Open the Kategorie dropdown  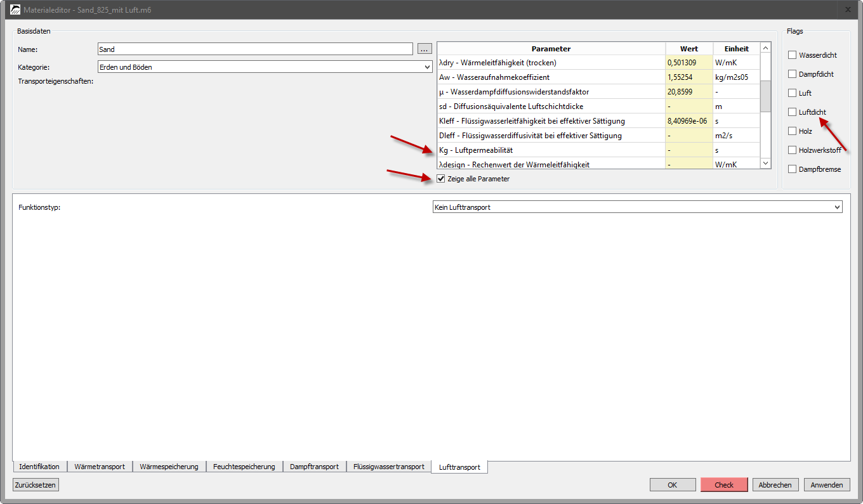[265, 67]
